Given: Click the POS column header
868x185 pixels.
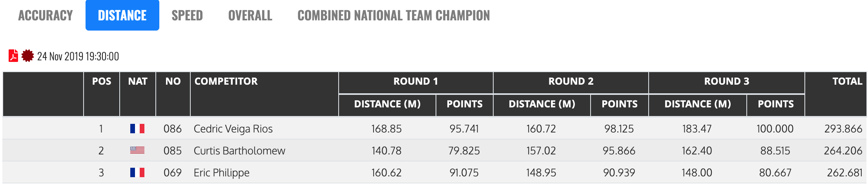Looking at the screenshot, I should coord(102,82).
